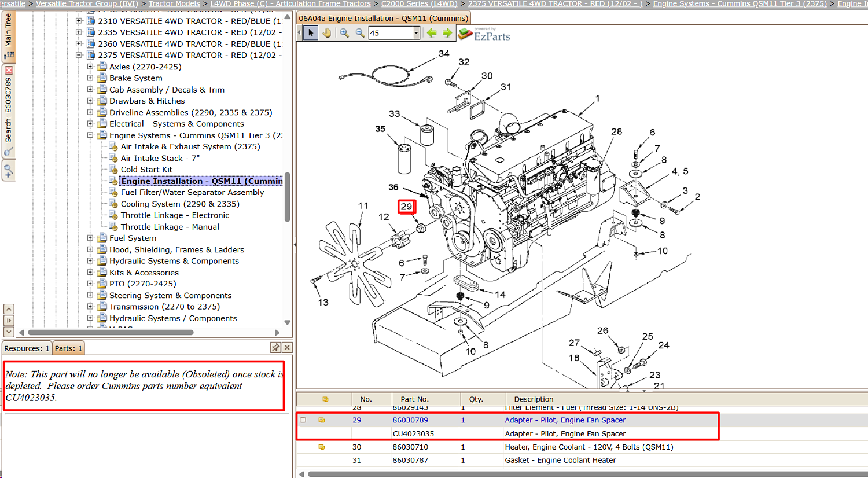Switch to the Main Tree side tab
Screen dimensions: 868x478
9,36
